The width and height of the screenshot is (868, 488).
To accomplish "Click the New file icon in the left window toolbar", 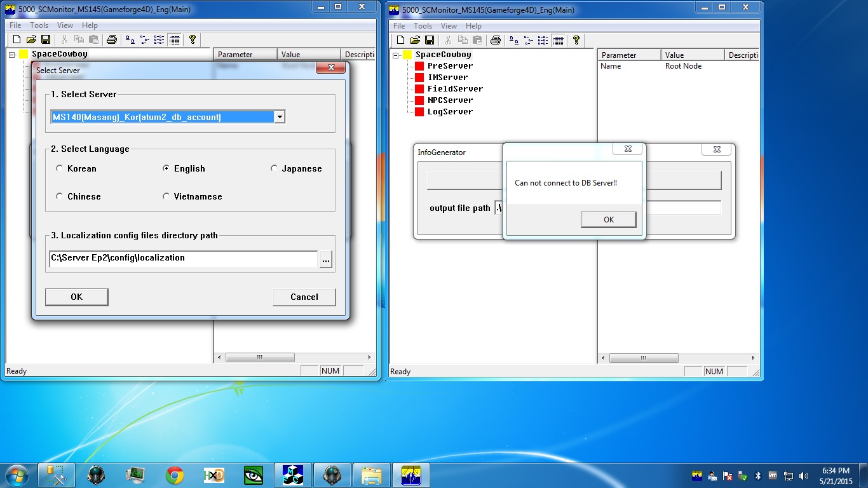I will coord(16,40).
